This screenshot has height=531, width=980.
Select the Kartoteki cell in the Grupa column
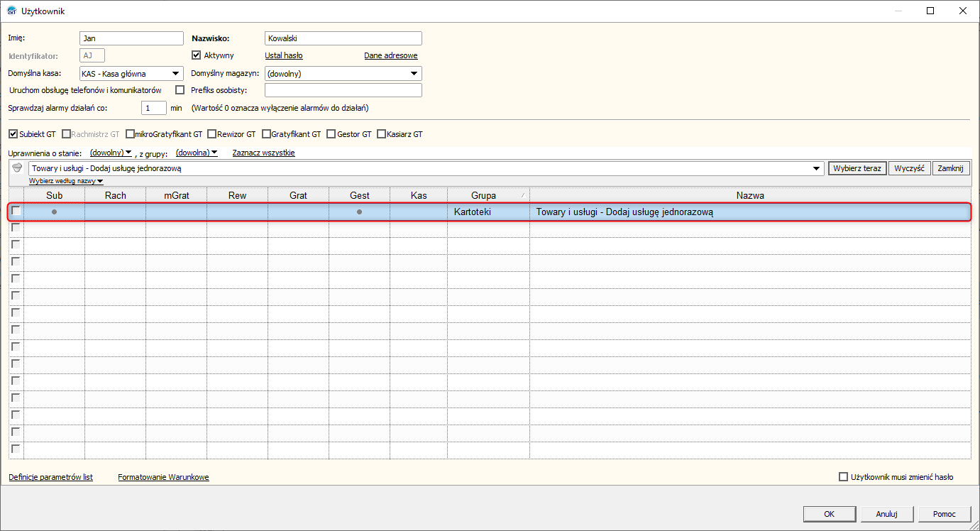[x=489, y=212]
